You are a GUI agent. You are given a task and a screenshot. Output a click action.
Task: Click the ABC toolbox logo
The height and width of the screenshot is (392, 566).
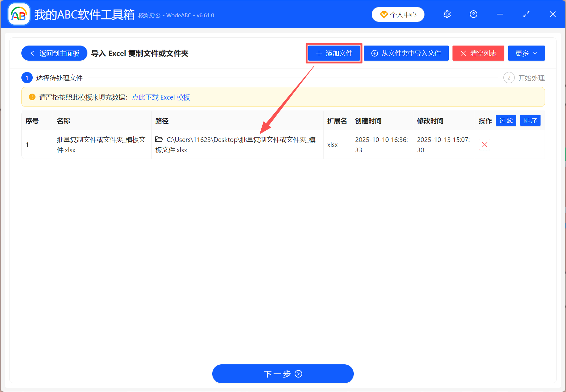(x=19, y=14)
